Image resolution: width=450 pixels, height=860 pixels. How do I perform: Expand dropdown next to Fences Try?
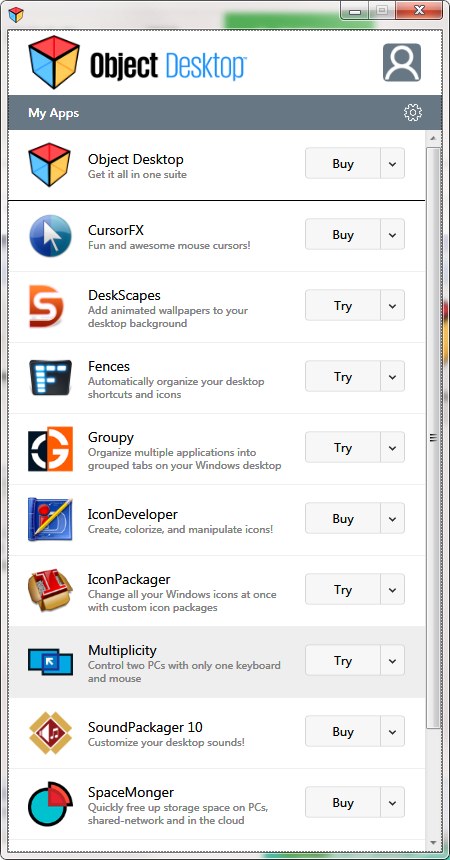tap(392, 376)
